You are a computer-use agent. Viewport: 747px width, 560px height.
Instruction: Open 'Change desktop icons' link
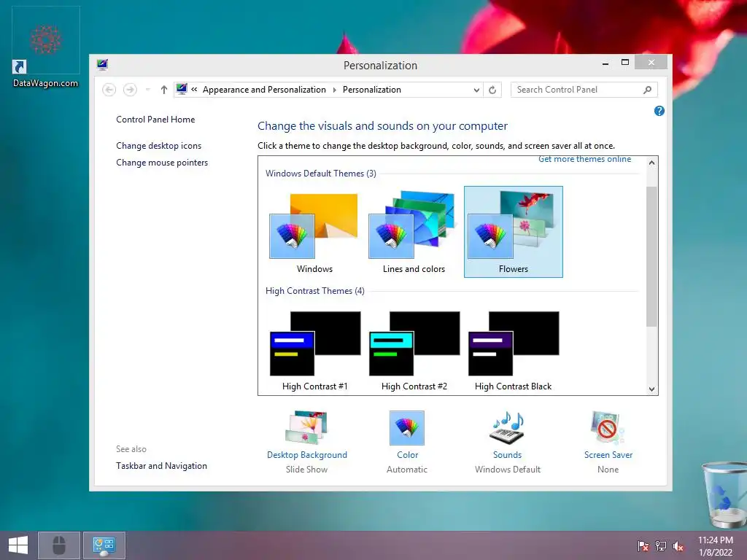click(158, 146)
